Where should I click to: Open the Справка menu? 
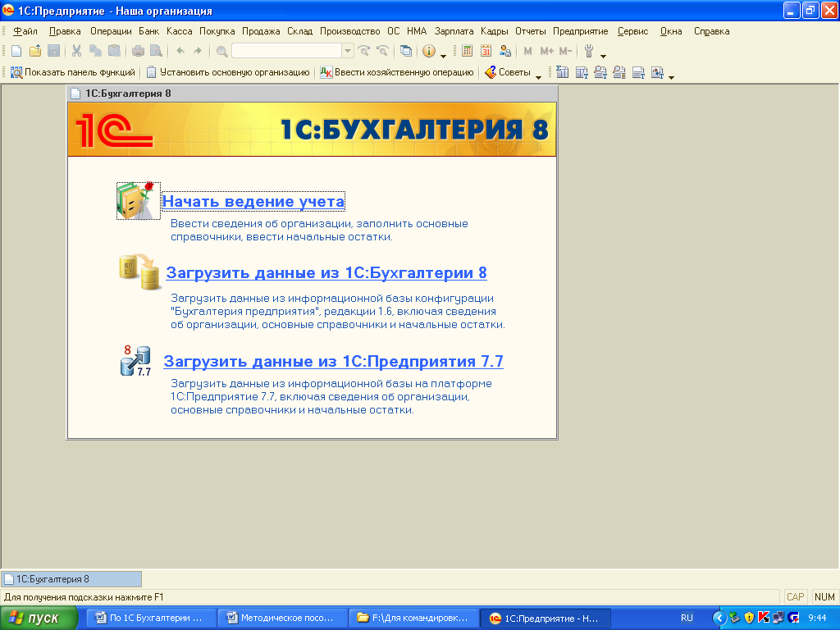click(x=711, y=31)
